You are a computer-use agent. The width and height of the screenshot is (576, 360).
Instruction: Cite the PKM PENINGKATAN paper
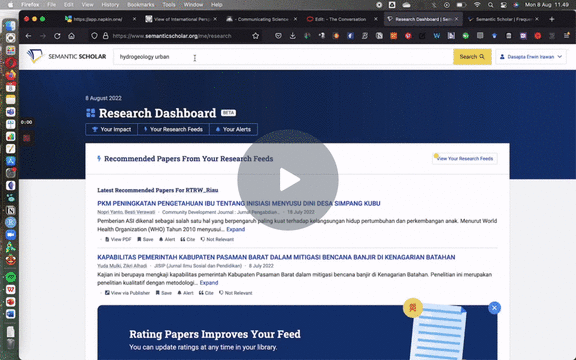(x=187, y=239)
